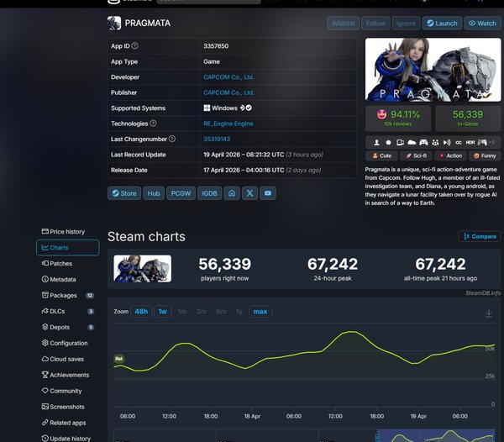The height and width of the screenshot is (442, 504).
Task: Click the 24-hour peak 67,242 value
Action: (x=333, y=264)
